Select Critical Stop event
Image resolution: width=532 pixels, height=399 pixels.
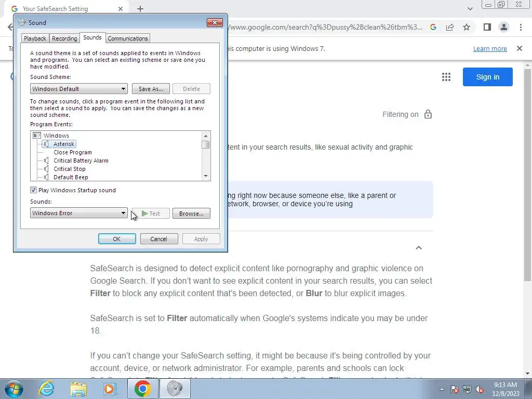click(x=70, y=169)
